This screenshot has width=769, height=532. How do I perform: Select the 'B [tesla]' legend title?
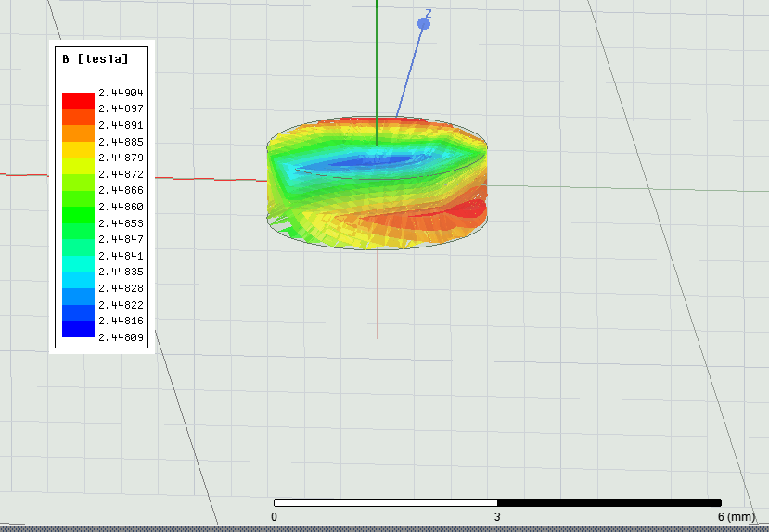click(96, 59)
